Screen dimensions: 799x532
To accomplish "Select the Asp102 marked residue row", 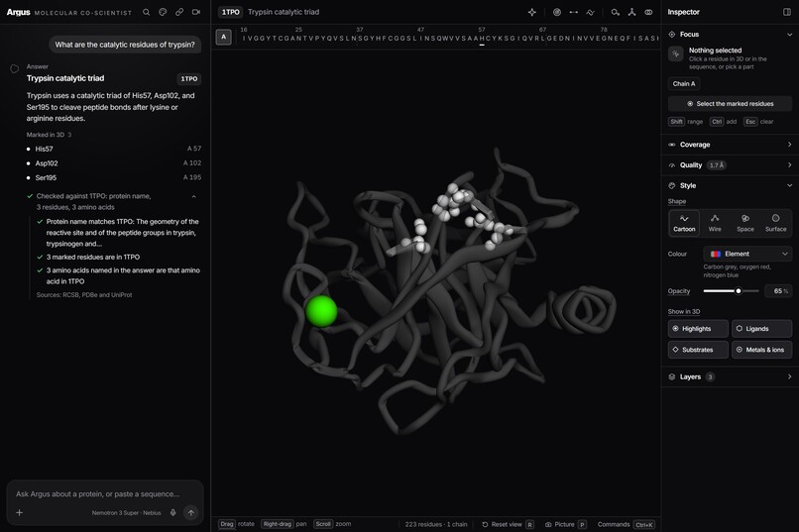I will point(114,162).
